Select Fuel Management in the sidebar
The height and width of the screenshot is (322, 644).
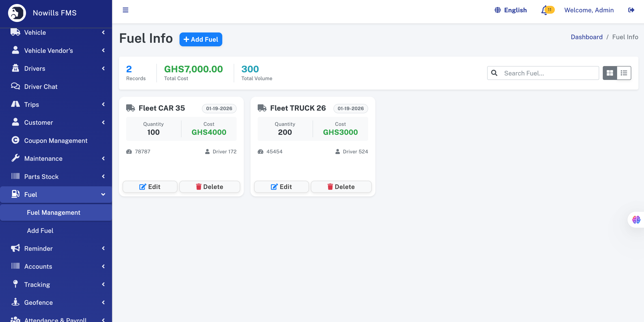pyautogui.click(x=54, y=212)
